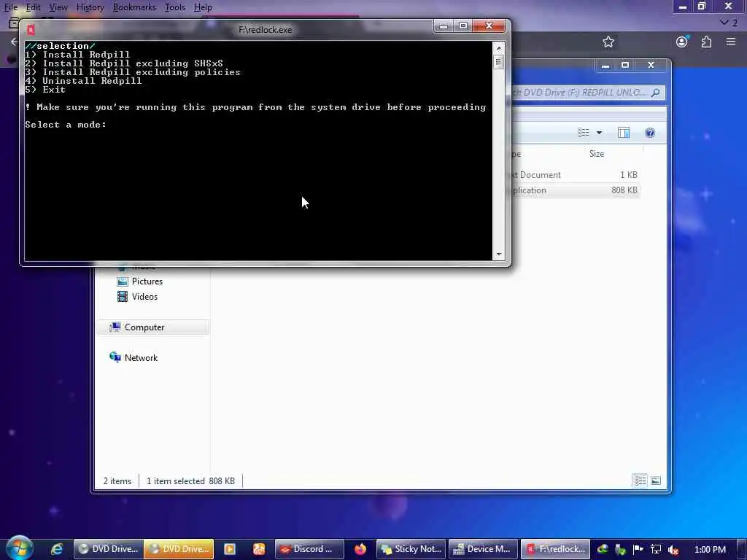This screenshot has height=560, width=747.
Task: Select Computer in the navigation pane
Action: point(152,327)
